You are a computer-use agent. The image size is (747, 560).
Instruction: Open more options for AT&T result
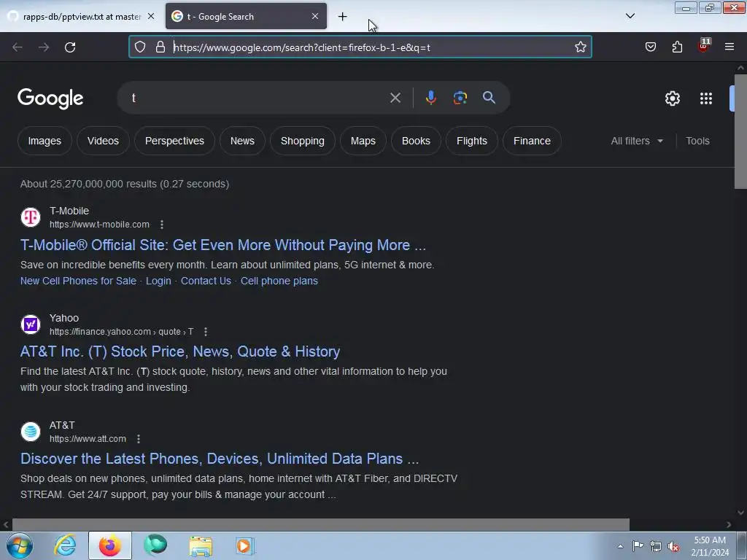139,438
